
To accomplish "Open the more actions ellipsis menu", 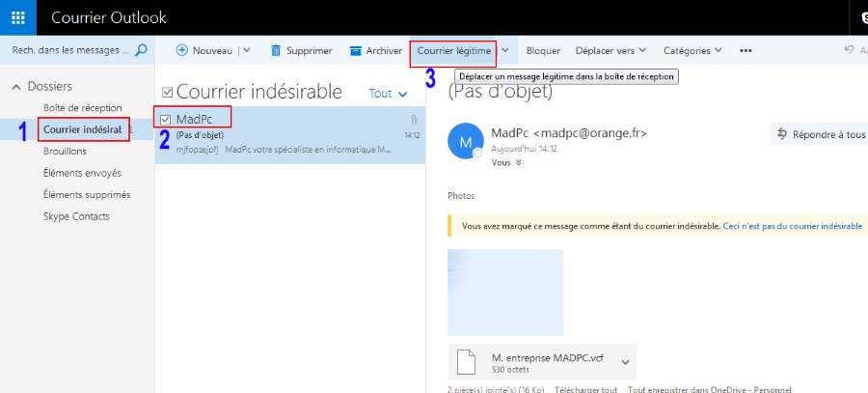I will coord(745,50).
